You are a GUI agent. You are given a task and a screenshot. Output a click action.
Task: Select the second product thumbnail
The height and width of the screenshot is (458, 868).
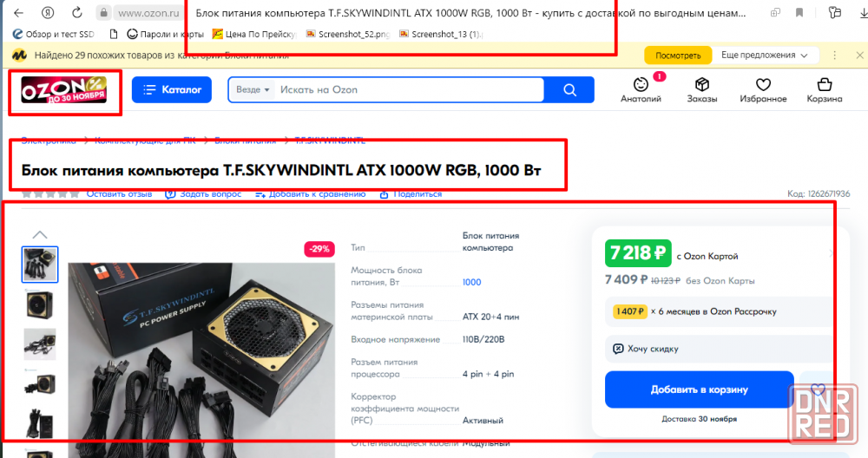40,304
